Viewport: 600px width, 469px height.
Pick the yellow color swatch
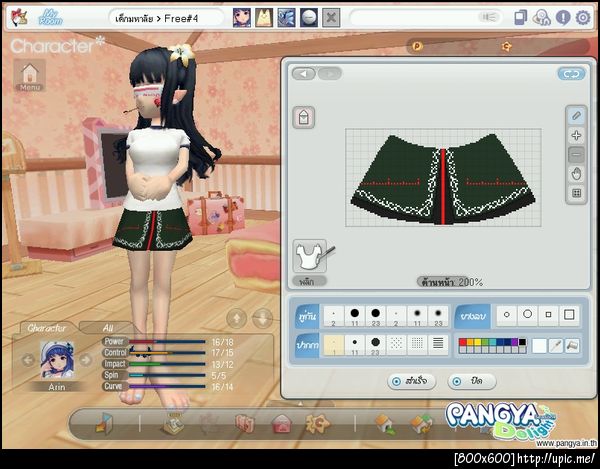(x=478, y=342)
